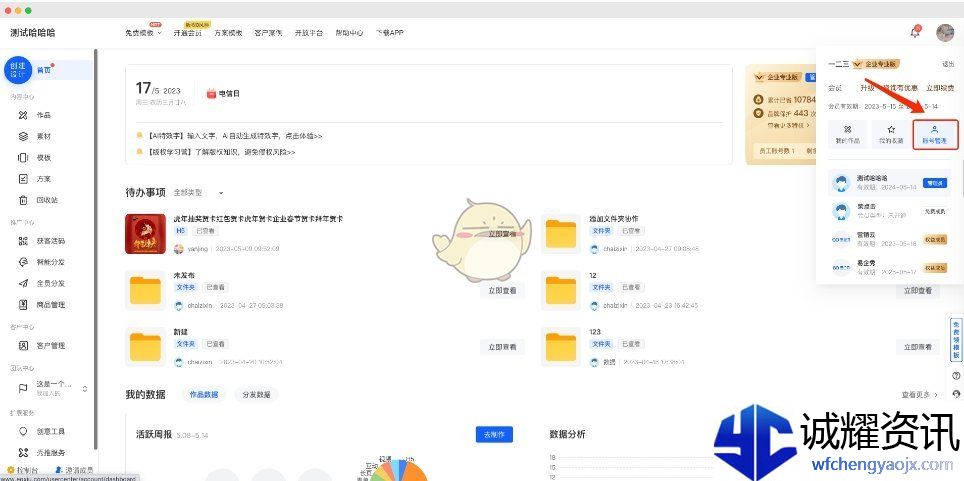Open the 全部类型 filter dropdown
Screen dimensions: 964x481
pos(198,193)
